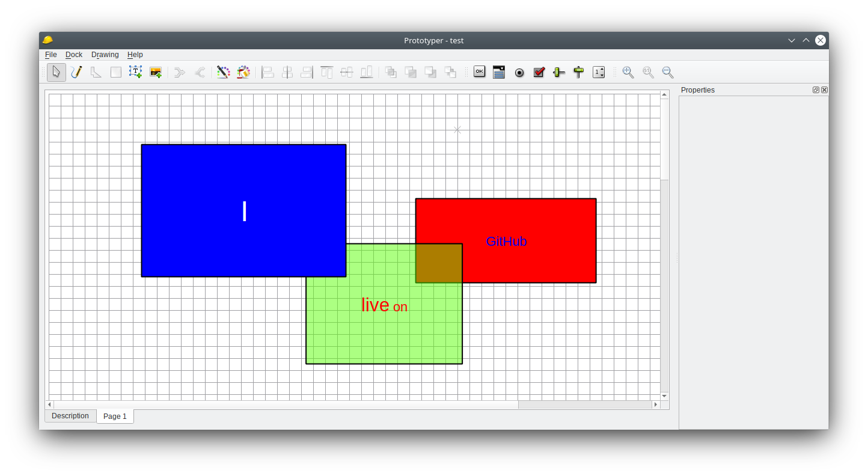Select the polyline shape tool
The image size is (868, 476).
point(96,72)
